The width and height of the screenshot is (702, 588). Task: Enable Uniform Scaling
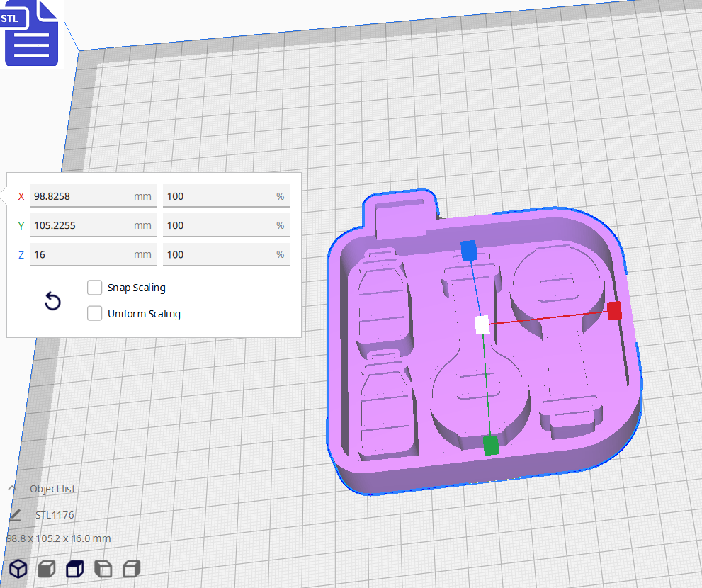pyautogui.click(x=94, y=313)
